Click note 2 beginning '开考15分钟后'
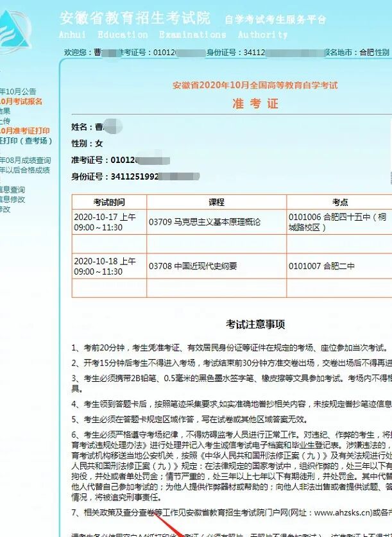The width and height of the screenshot is (392, 537). click(x=232, y=363)
